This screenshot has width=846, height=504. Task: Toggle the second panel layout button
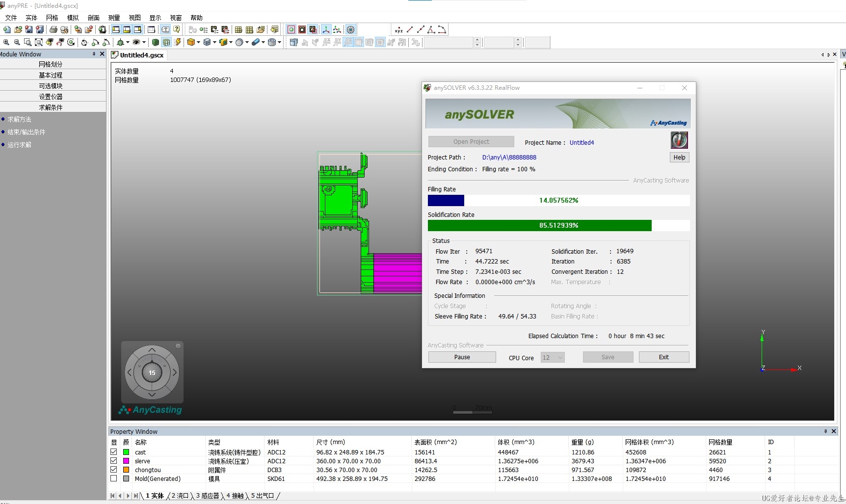[x=127, y=29]
